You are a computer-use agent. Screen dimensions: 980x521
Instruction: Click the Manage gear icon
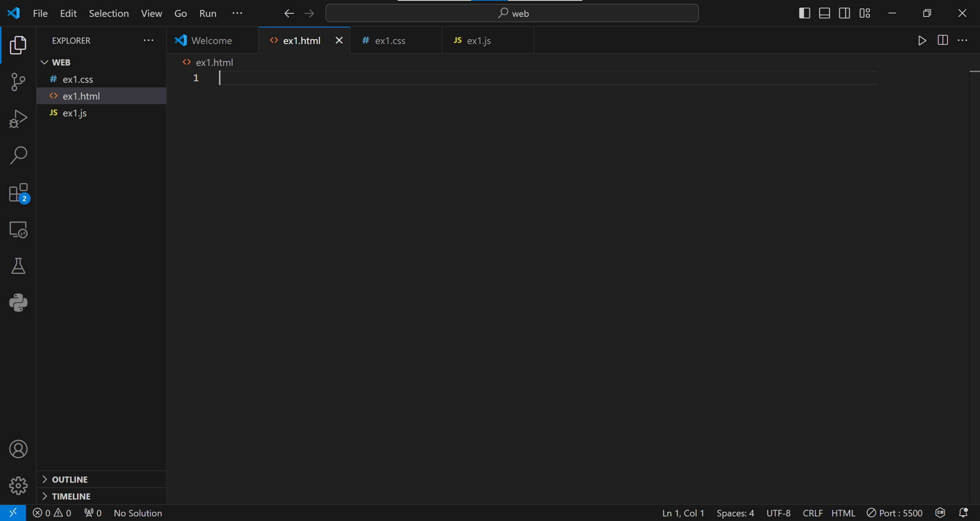pyautogui.click(x=18, y=486)
